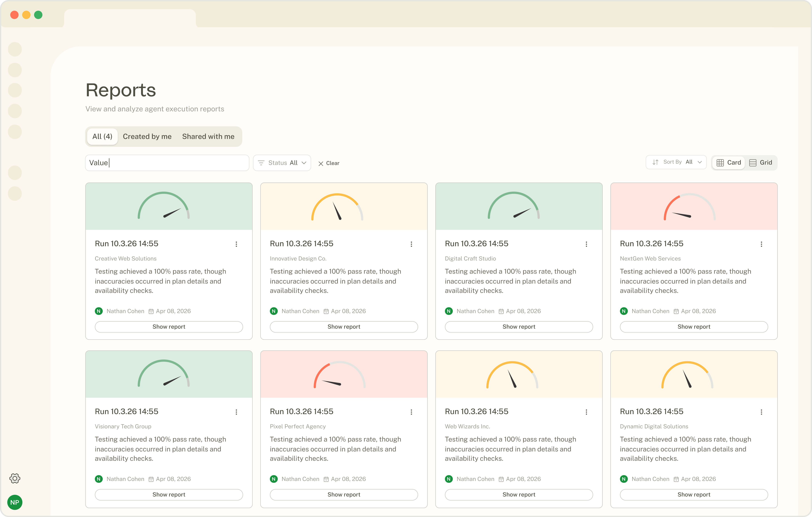Image resolution: width=812 pixels, height=517 pixels.
Task: Open kebab menu on Digital Craft Studio card
Action: (586, 244)
